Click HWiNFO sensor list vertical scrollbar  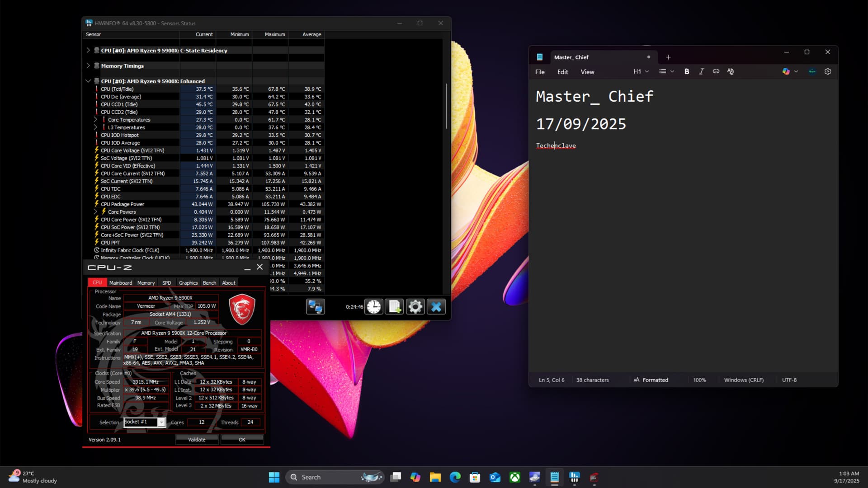click(x=447, y=106)
